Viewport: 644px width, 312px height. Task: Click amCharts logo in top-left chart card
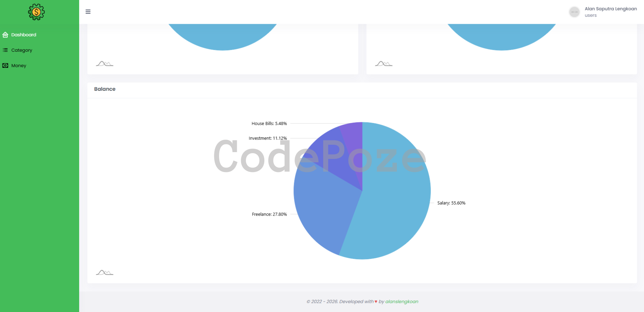pos(105,63)
